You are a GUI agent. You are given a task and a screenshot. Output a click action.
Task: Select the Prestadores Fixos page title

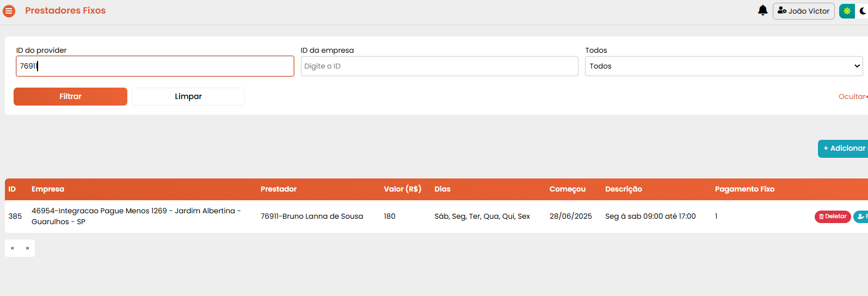[x=65, y=10]
